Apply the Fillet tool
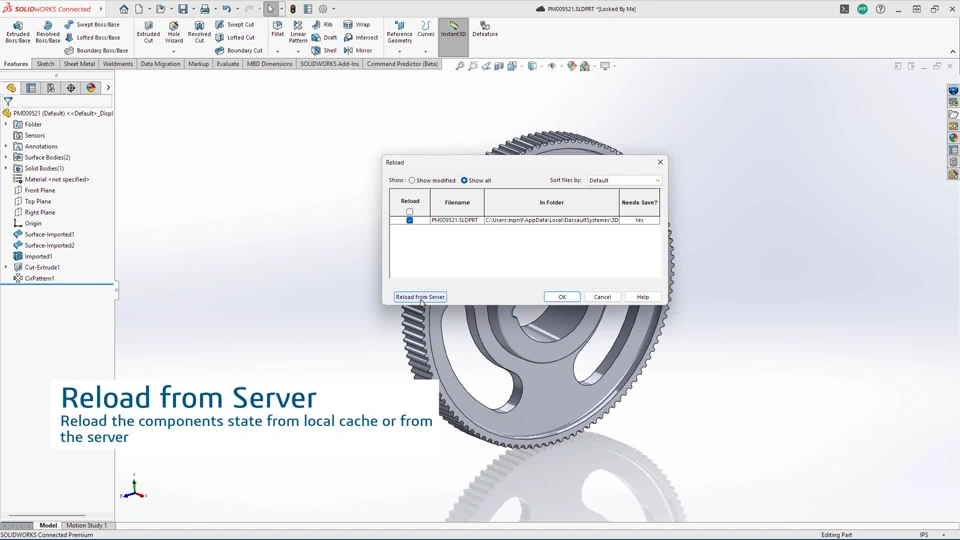This screenshot has height=540, width=960. [x=277, y=29]
